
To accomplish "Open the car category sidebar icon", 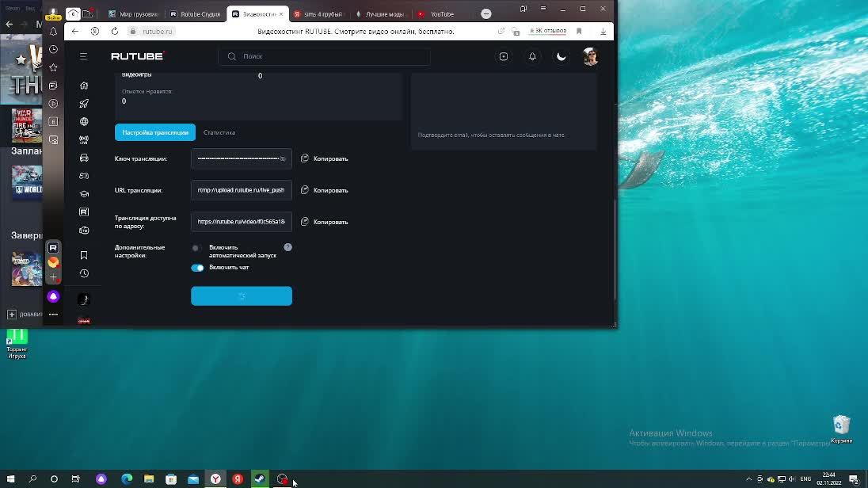I will (84, 158).
